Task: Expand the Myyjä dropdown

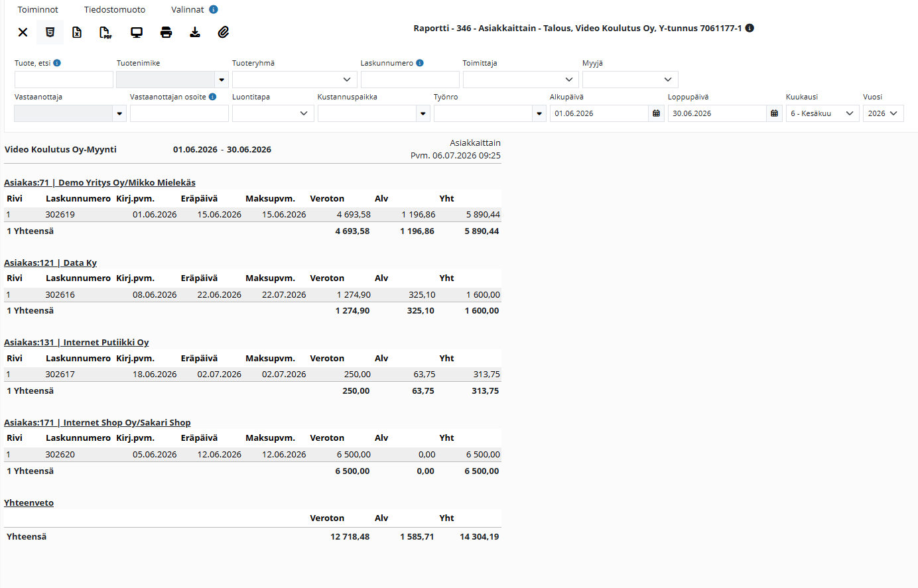Action: coord(630,80)
